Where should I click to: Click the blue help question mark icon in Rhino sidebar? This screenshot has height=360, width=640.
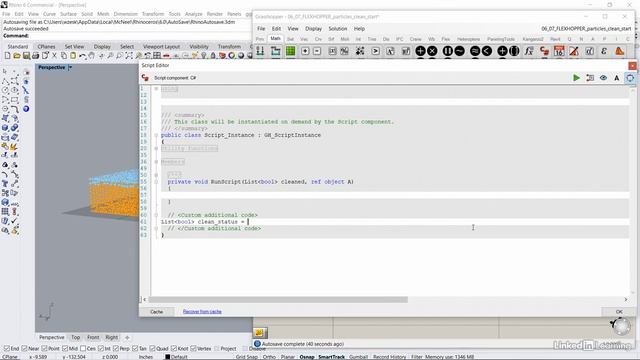pos(26,109)
